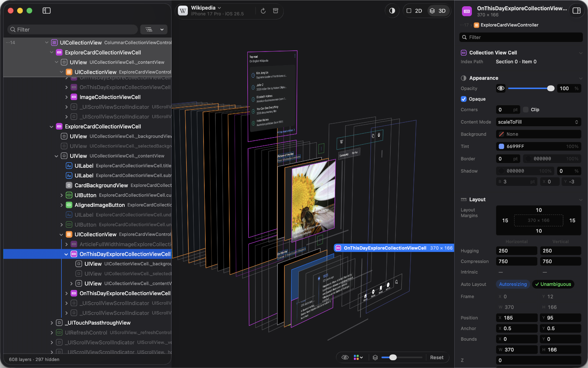Viewport: 588px width, 368px height.
Task: Click the UILabel title row icon
Action: [x=69, y=166]
